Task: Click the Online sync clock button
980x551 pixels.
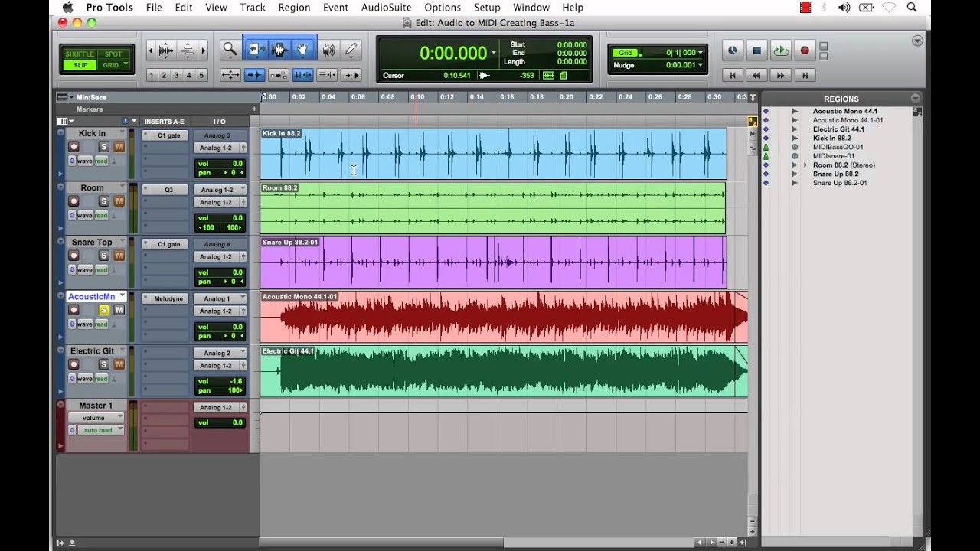Action: point(733,51)
